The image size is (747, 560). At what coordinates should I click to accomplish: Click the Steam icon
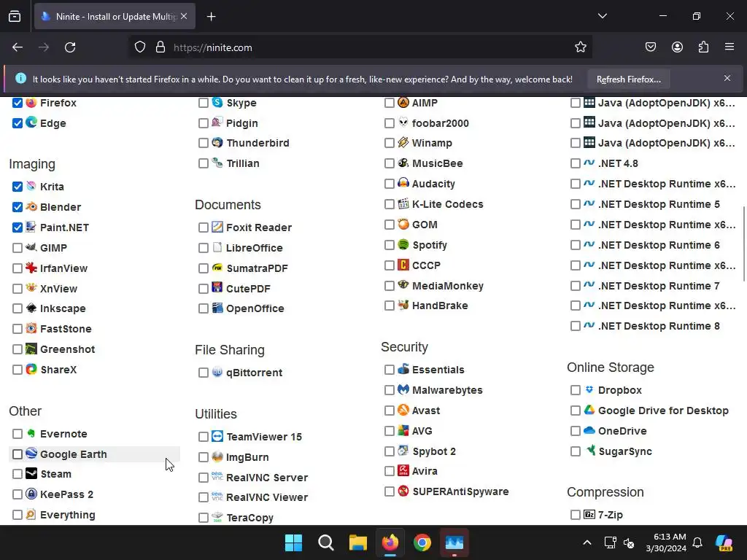click(x=31, y=473)
